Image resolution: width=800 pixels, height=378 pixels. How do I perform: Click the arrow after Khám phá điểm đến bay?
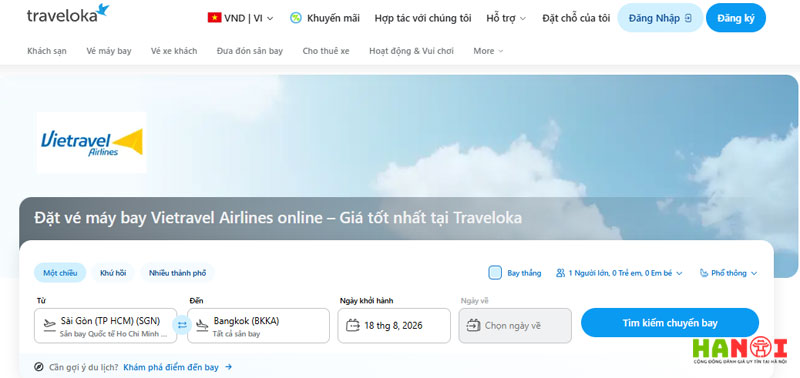point(229,367)
